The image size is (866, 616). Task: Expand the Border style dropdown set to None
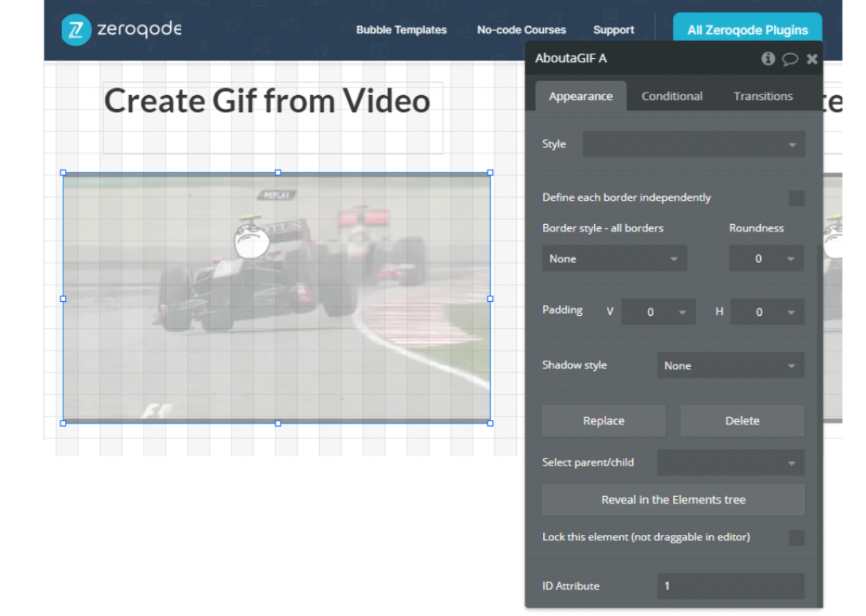[x=614, y=259]
